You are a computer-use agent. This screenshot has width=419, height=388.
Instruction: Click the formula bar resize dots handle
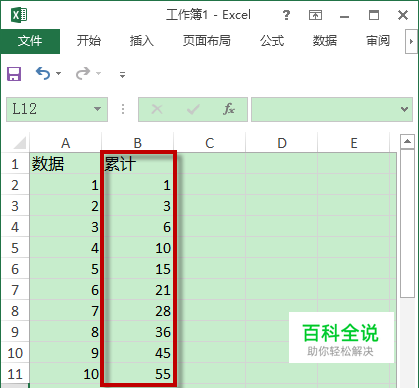pyautogui.click(x=123, y=109)
